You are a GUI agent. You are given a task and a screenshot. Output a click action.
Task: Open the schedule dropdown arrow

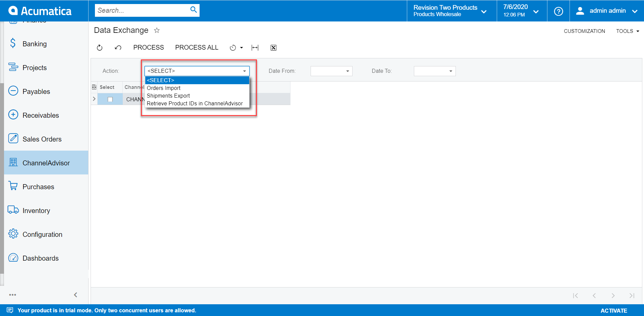tap(241, 48)
